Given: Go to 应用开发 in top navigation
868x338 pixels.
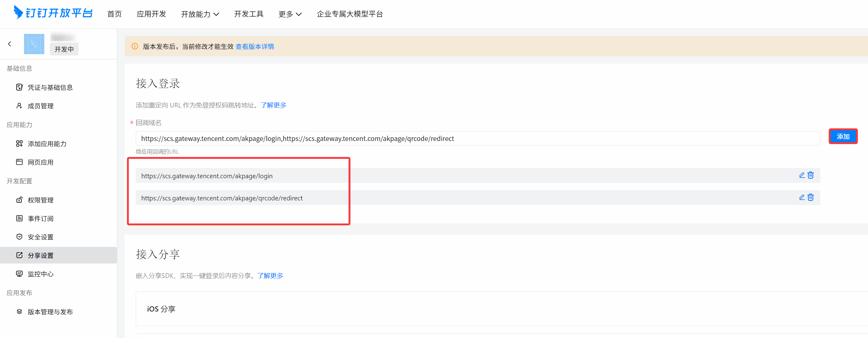Looking at the screenshot, I should pyautogui.click(x=151, y=14).
